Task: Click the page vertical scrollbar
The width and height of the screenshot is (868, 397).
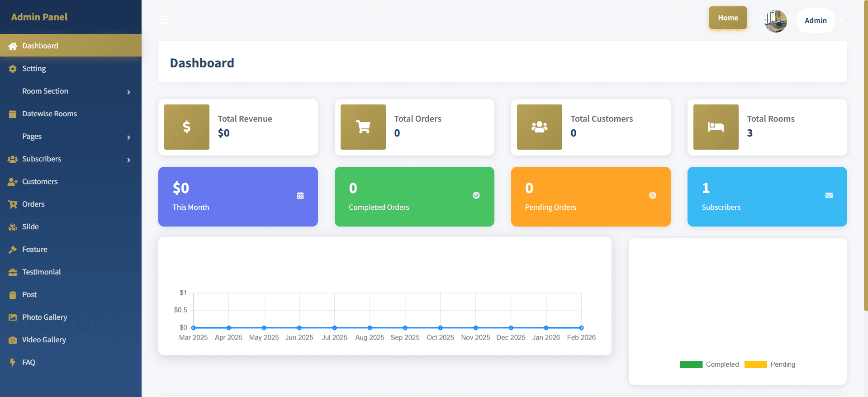Action: pos(866,156)
